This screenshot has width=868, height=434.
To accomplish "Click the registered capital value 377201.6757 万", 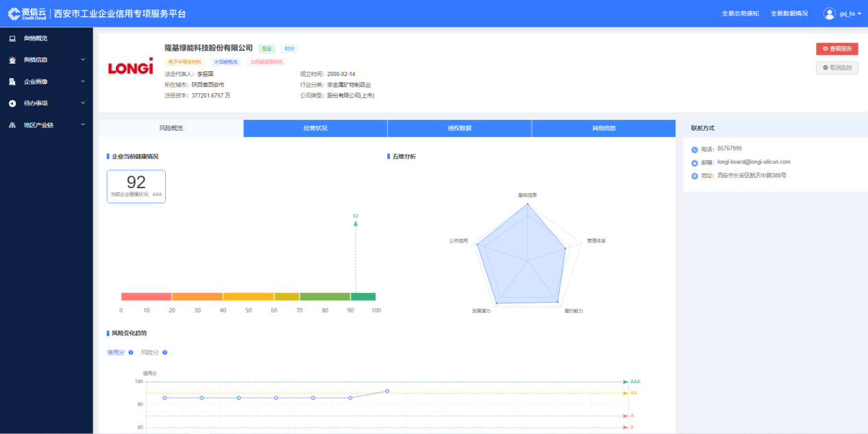I will pos(211,95).
